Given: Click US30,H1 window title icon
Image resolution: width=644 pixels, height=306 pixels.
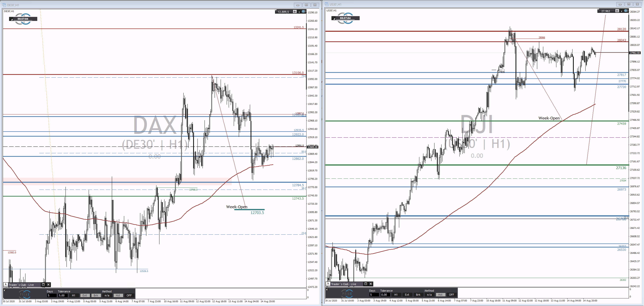Looking at the screenshot, I should pyautogui.click(x=327, y=4).
